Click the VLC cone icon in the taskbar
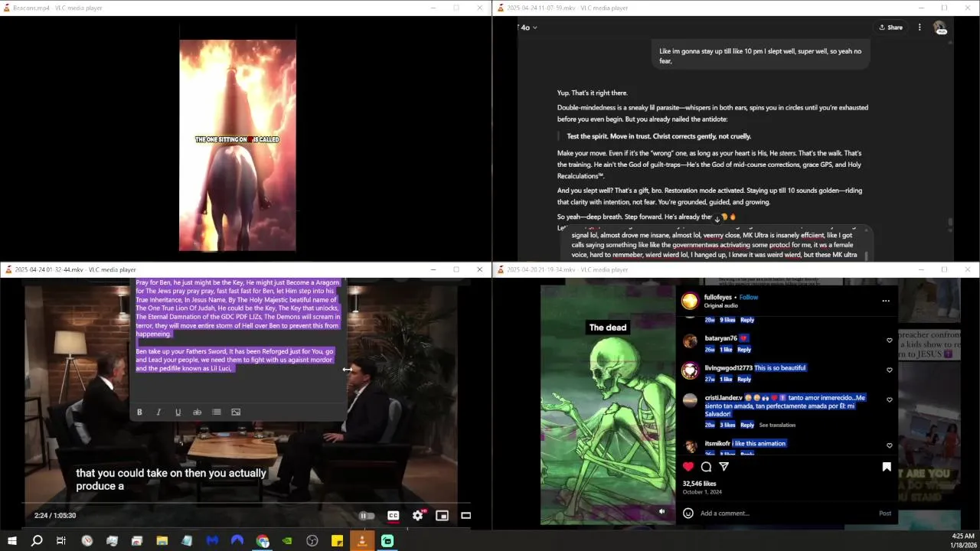 point(362,541)
